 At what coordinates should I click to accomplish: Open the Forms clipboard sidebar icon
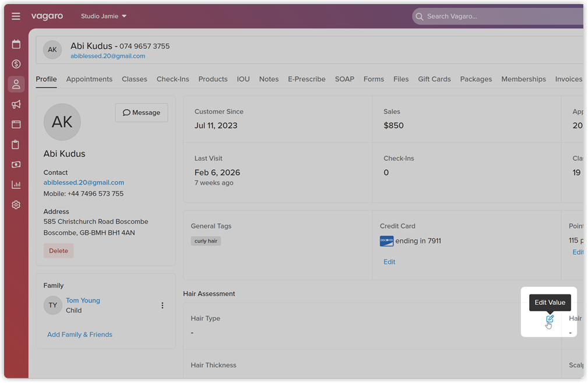[x=16, y=145]
